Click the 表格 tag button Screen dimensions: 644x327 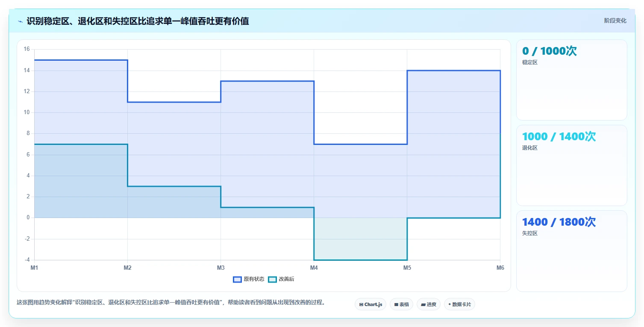(401, 304)
